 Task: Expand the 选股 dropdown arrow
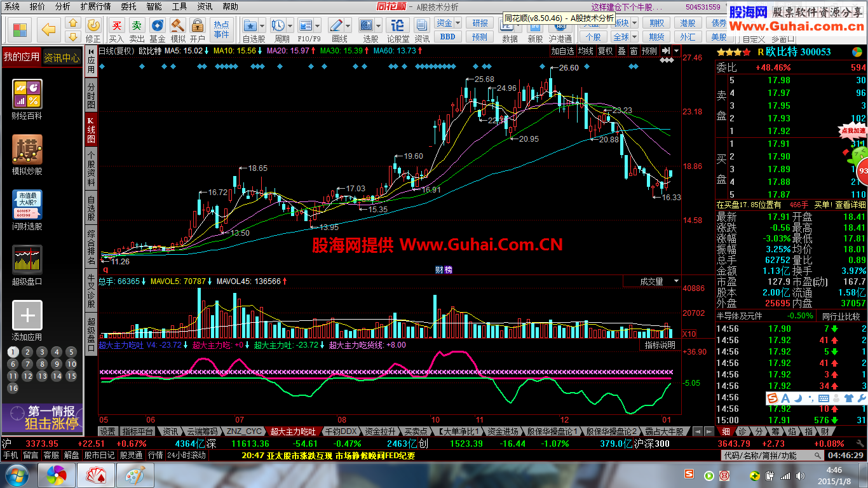(378, 26)
